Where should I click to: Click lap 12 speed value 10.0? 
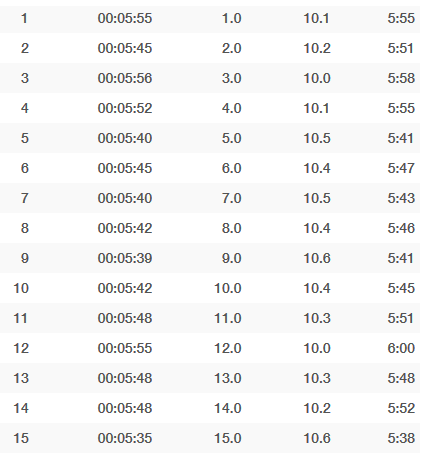point(317,348)
